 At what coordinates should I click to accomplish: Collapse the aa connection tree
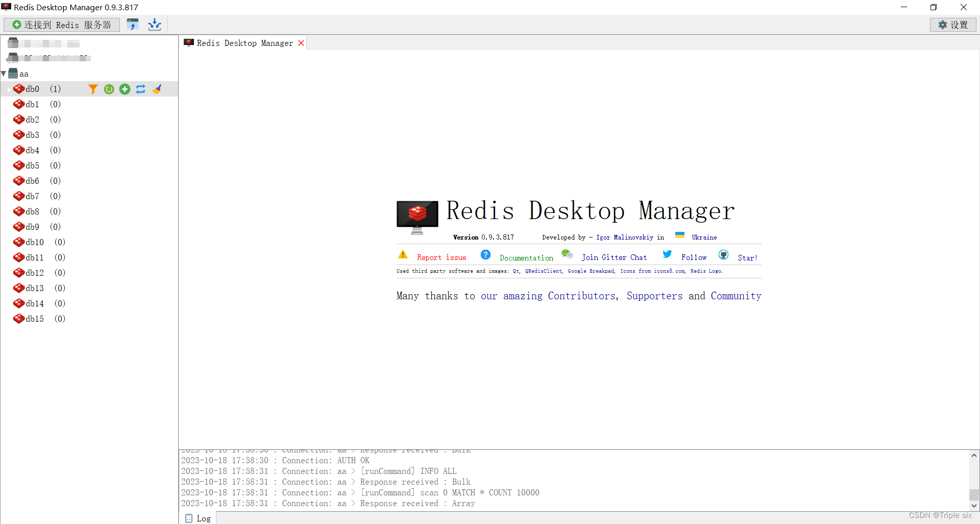pyautogui.click(x=4, y=74)
